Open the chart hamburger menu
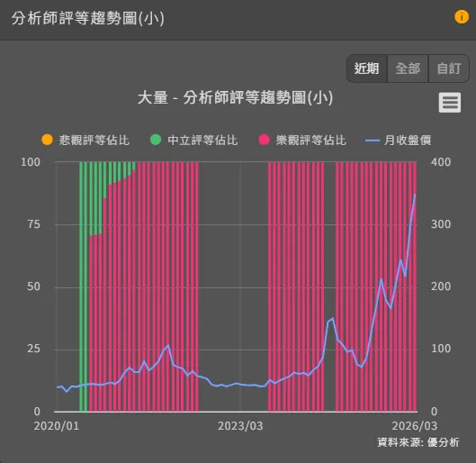 tap(450, 103)
